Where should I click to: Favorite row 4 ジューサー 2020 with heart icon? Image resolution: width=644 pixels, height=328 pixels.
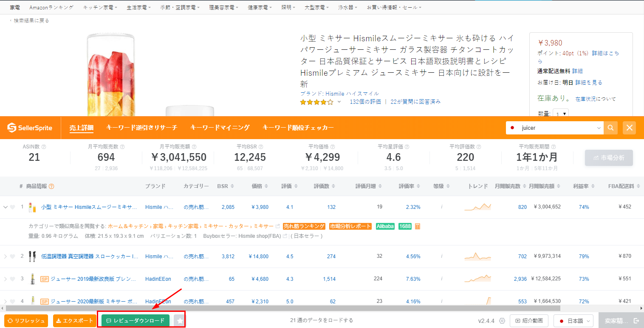pos(13,302)
